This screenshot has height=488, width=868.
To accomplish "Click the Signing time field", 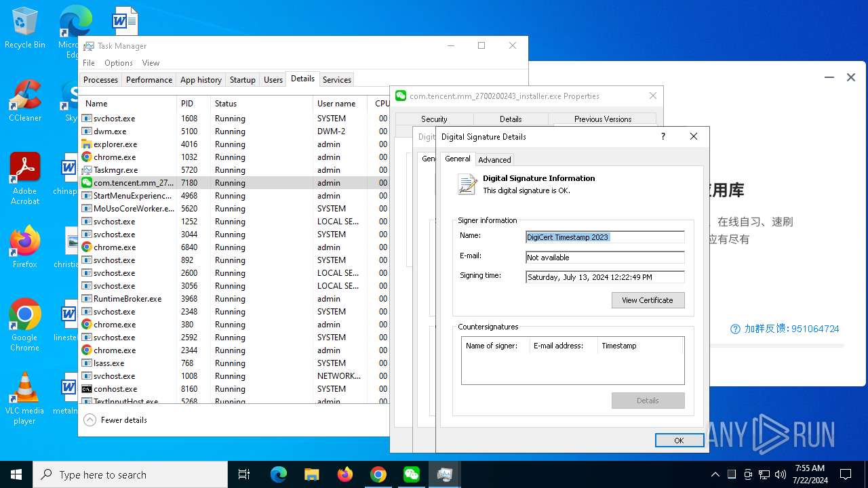I will pos(605,277).
